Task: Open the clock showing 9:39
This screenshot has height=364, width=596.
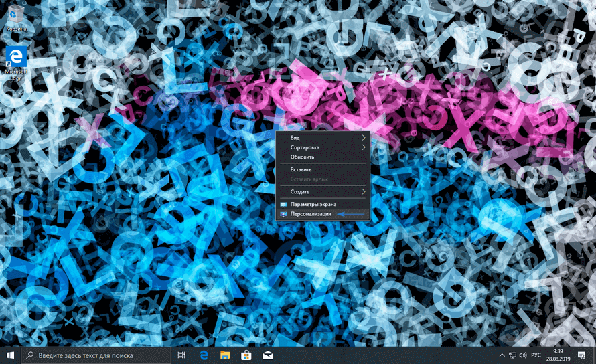Action: 558,355
